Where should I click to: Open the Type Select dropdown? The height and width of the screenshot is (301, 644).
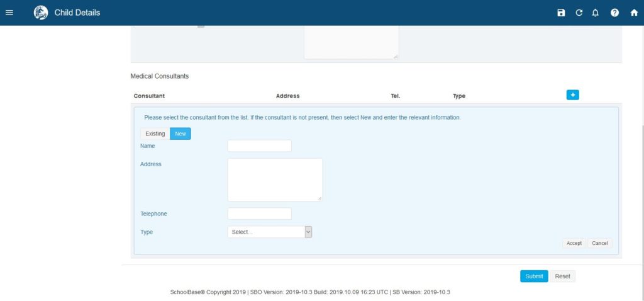pos(270,232)
